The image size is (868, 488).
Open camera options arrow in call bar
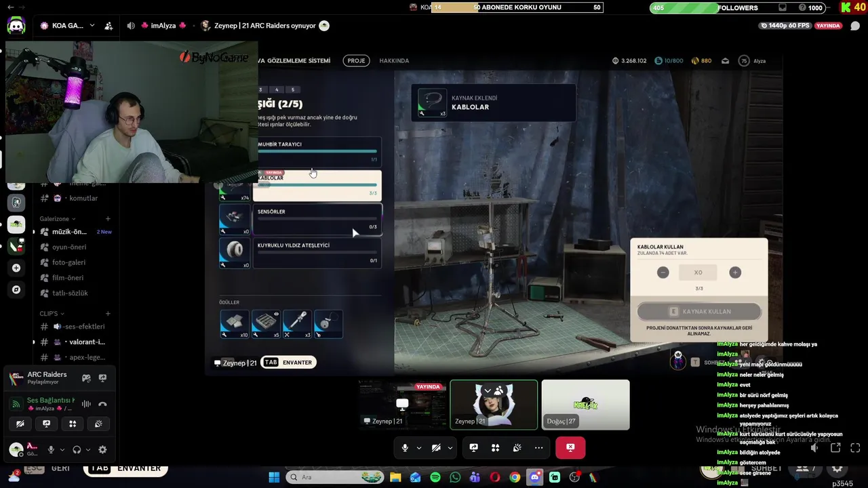pos(450,447)
